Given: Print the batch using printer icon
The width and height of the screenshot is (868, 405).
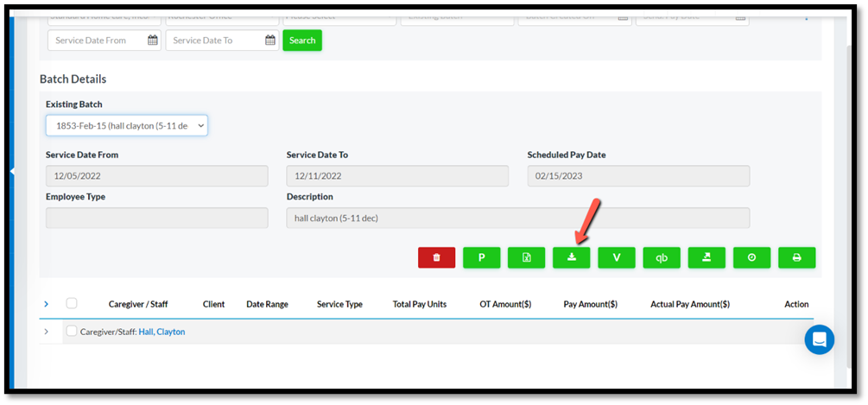Looking at the screenshot, I should [x=797, y=258].
